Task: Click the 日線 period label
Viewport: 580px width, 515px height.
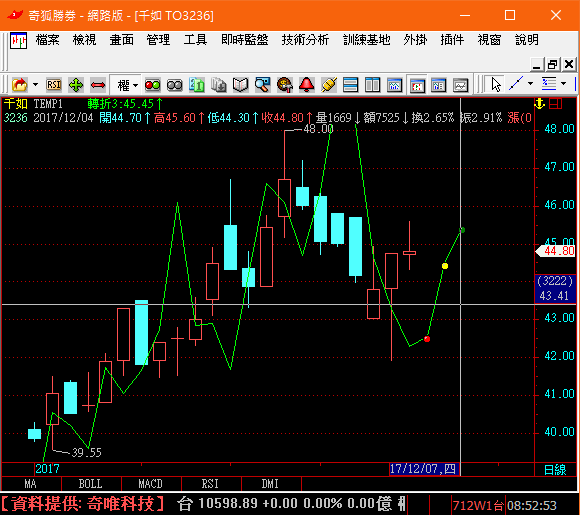Action: click(x=555, y=469)
